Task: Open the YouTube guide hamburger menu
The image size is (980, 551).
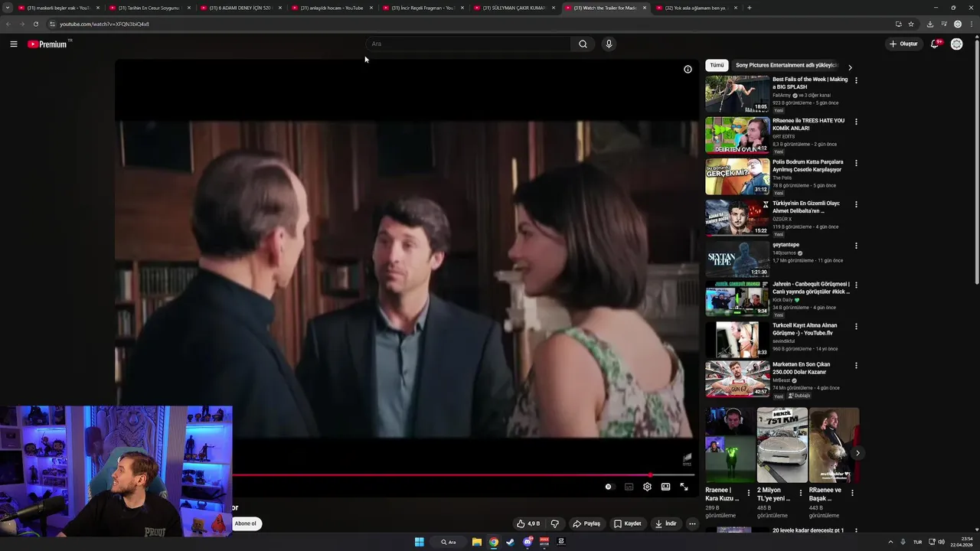Action: pos(14,44)
